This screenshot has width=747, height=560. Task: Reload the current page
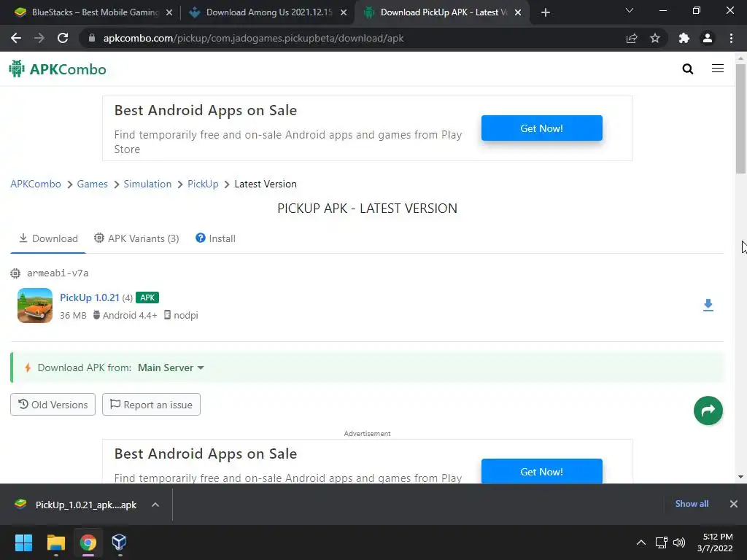(x=63, y=38)
